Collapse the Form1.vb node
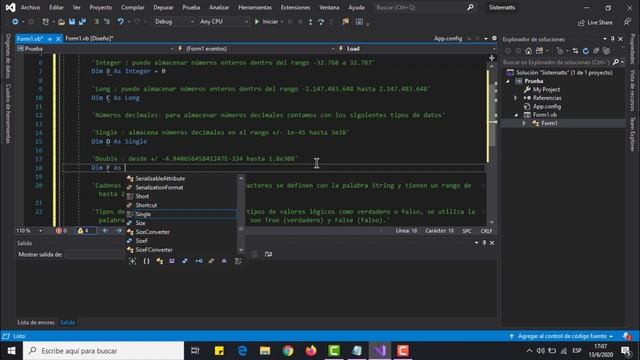This screenshot has width=640, height=360. click(516, 115)
